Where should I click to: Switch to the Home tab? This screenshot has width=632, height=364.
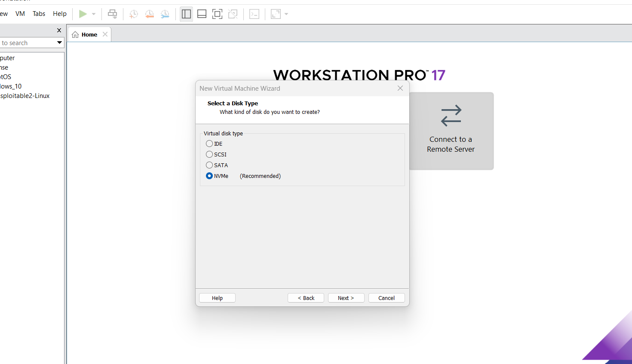pyautogui.click(x=89, y=35)
